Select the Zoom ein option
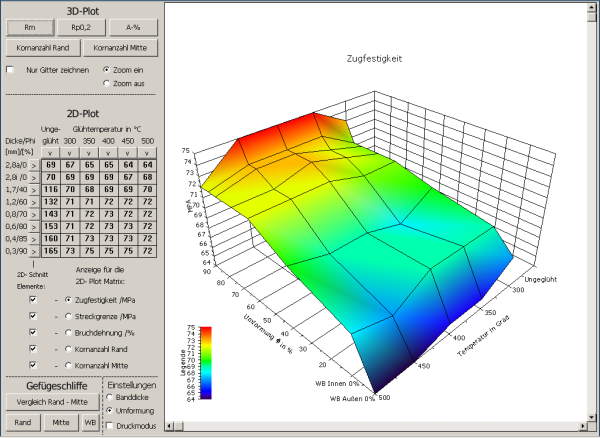This screenshot has width=600, height=438. pyautogui.click(x=107, y=70)
